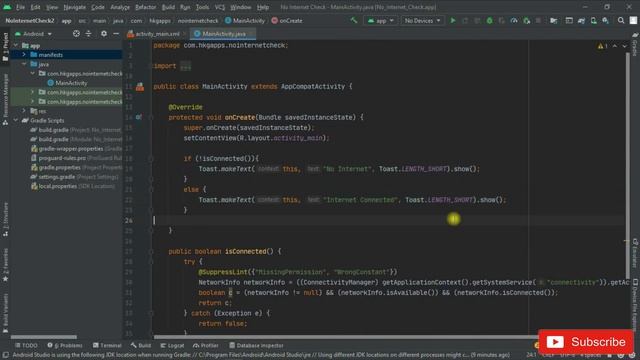Open the 'No Devices' dropdown
The height and width of the screenshot is (360, 640).
click(422, 20)
